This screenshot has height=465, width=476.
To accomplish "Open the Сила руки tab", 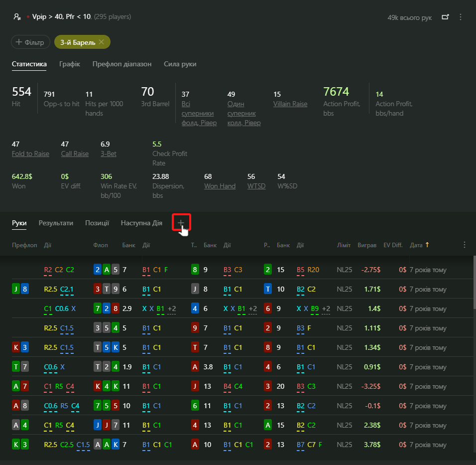I will 180,64.
